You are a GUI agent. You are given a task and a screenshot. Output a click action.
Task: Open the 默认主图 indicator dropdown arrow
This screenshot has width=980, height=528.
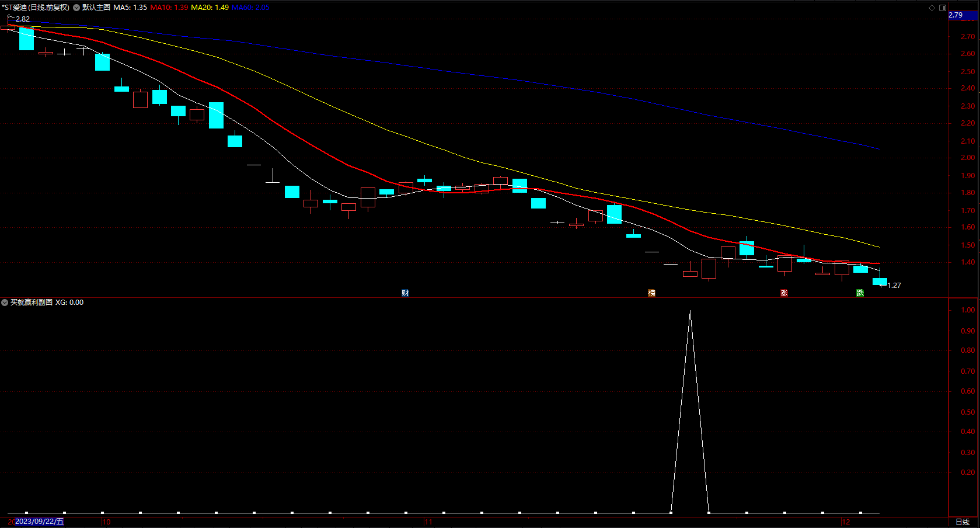[76, 8]
